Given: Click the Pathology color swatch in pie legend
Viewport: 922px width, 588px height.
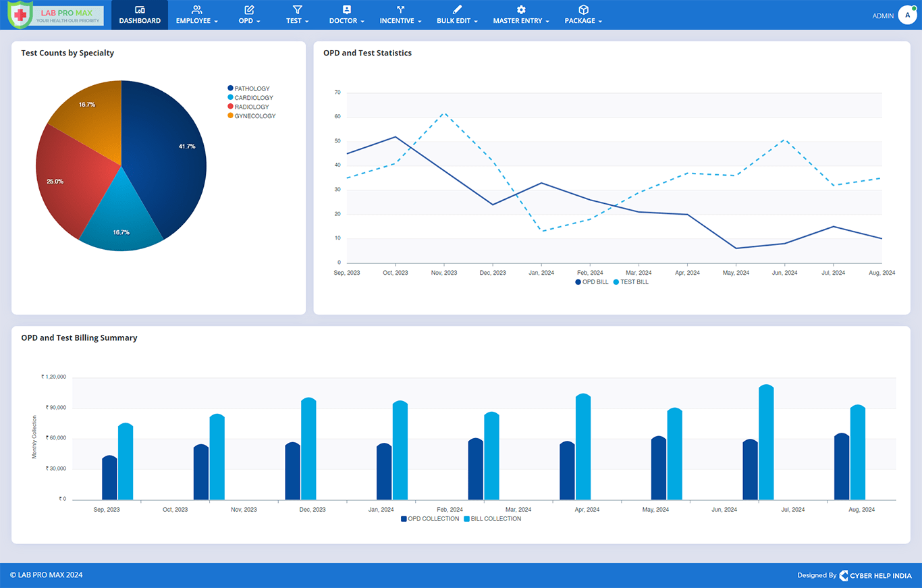Looking at the screenshot, I should [x=230, y=88].
